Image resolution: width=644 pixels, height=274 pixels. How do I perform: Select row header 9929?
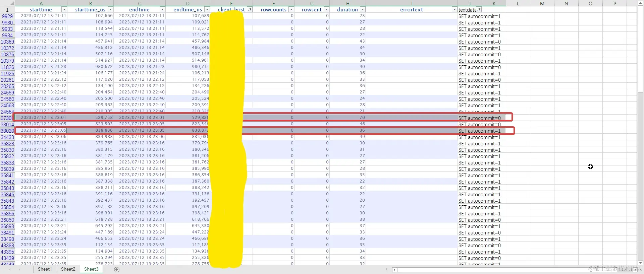(x=7, y=16)
